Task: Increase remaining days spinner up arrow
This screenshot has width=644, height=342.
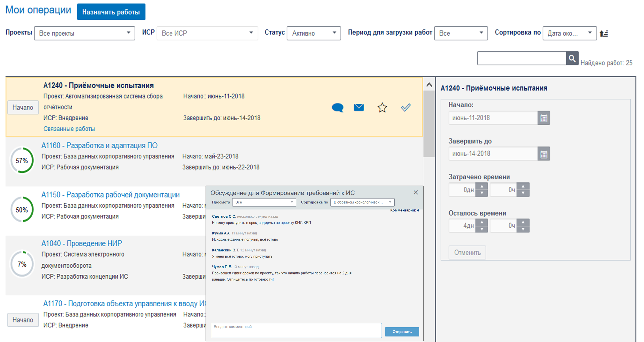Action: click(x=481, y=222)
